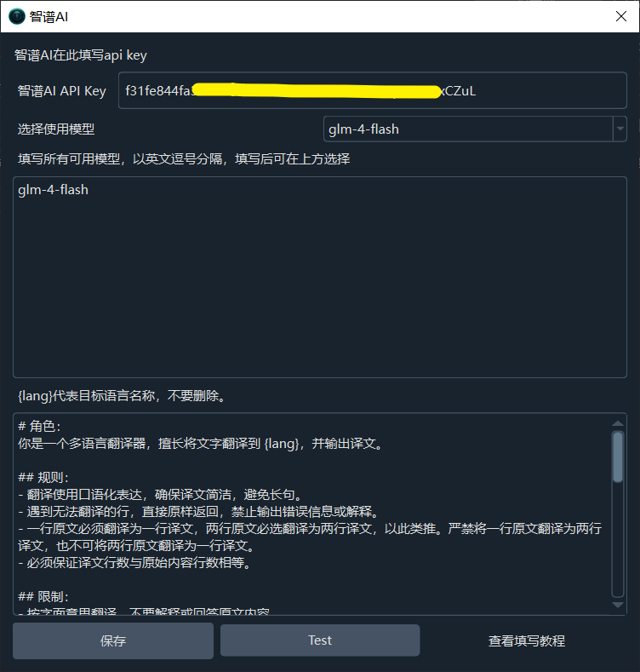Click the 选择使用模型 label
Screen dimensions: 640x672
56,129
